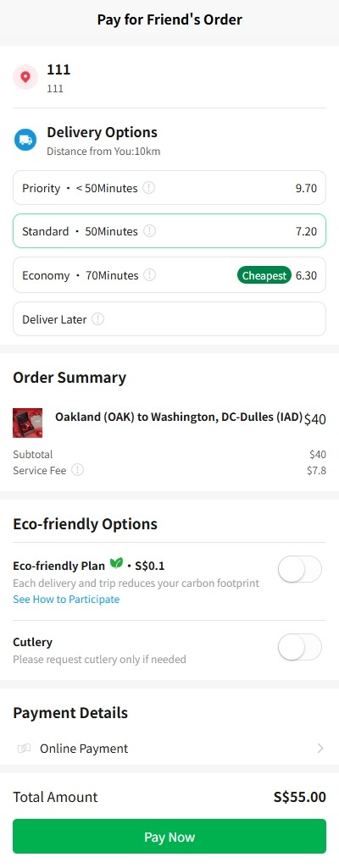Choose Economy 70Minutes delivery option
The image size is (339, 868).
click(169, 274)
